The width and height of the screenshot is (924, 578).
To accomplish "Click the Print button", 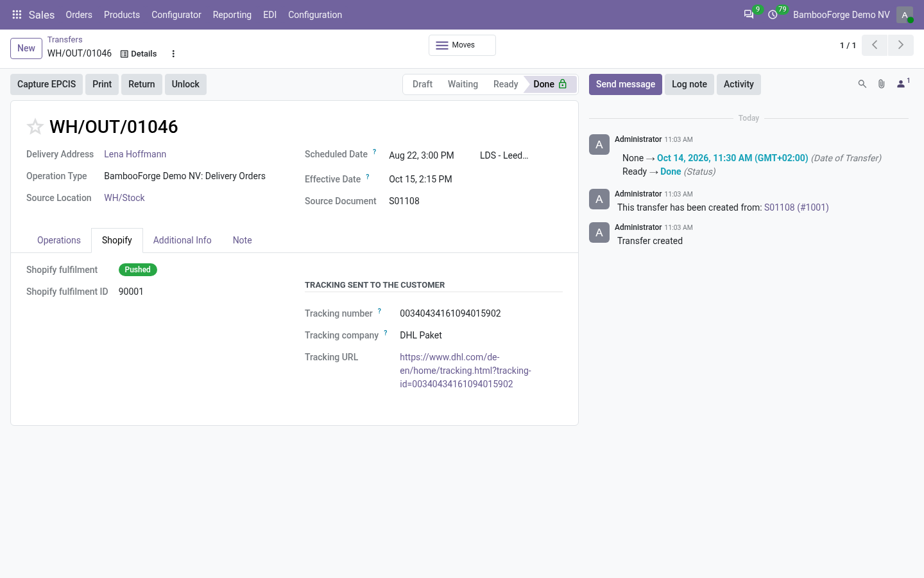I will pyautogui.click(x=102, y=84).
